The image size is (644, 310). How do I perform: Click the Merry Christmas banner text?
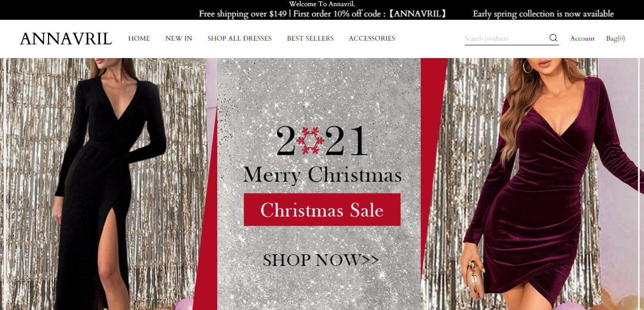322,175
